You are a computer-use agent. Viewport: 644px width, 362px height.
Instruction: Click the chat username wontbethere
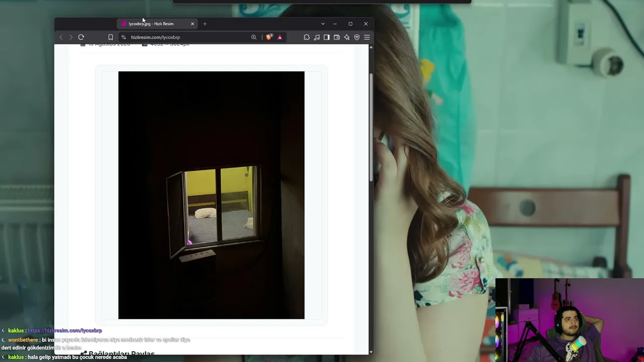point(23,340)
